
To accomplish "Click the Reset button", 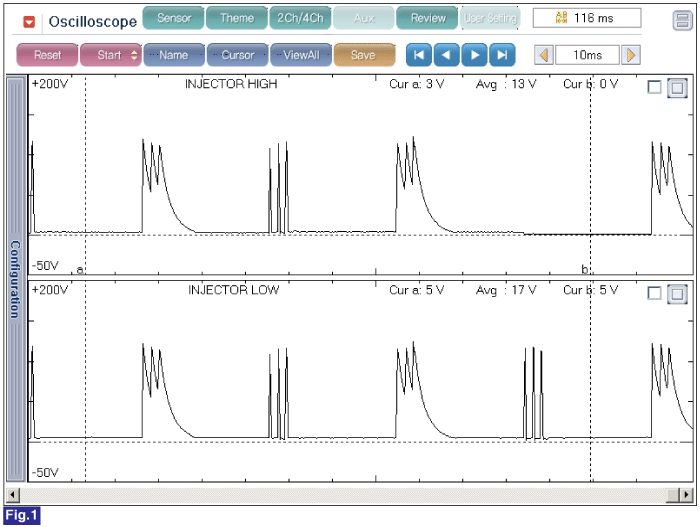I will coord(47,55).
